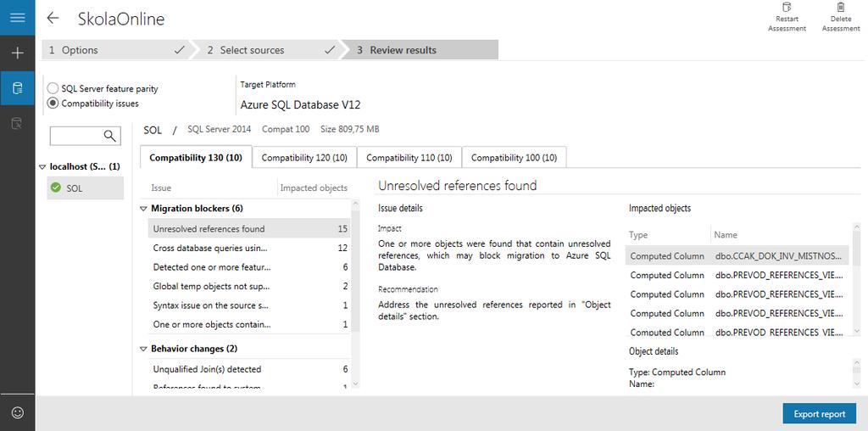
Task: Go to step 3 Review results
Action: [x=420, y=50]
